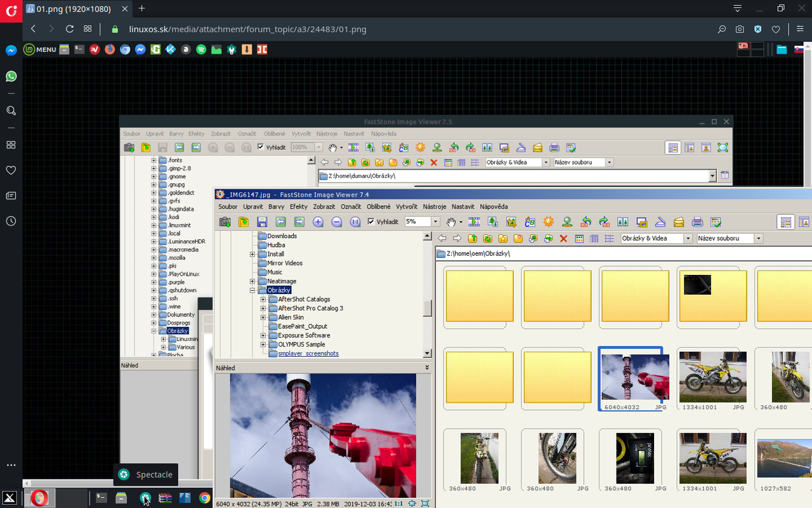This screenshot has height=508, width=812.
Task: Click the camera acquire icon in FastStone 7.4
Action: (x=225, y=222)
